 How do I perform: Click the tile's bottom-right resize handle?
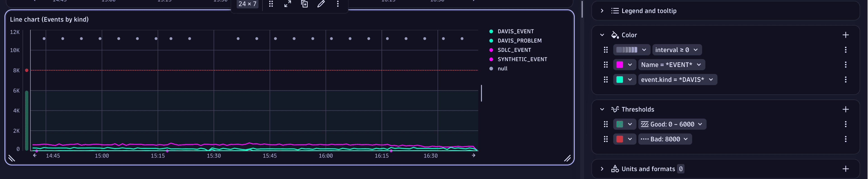pyautogui.click(x=567, y=158)
